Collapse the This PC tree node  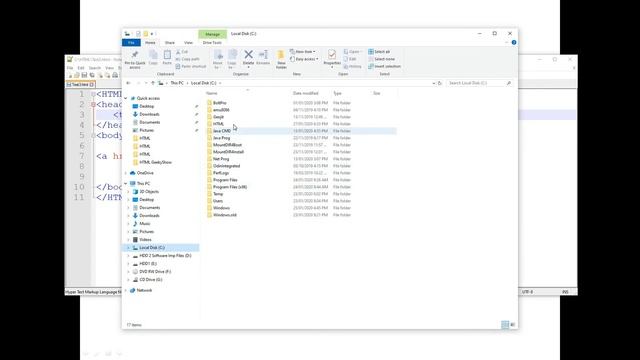[126, 184]
